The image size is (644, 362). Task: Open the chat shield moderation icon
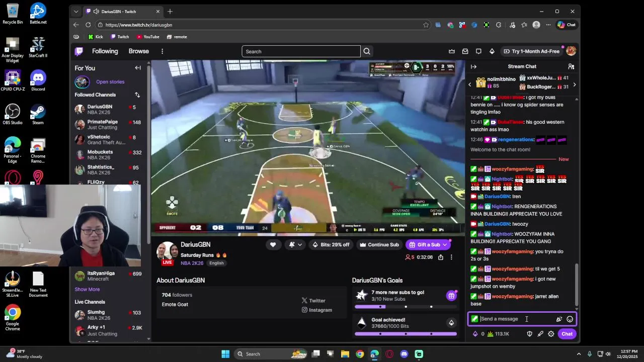click(529, 334)
